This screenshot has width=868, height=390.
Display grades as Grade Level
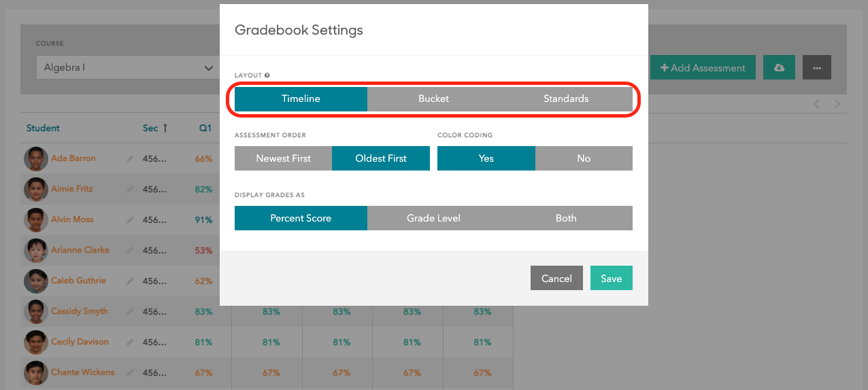[x=433, y=218]
